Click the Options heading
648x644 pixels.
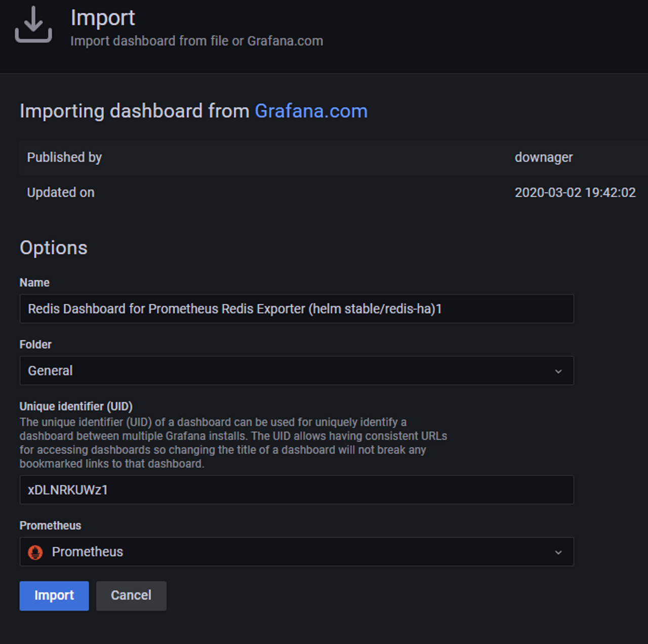54,248
